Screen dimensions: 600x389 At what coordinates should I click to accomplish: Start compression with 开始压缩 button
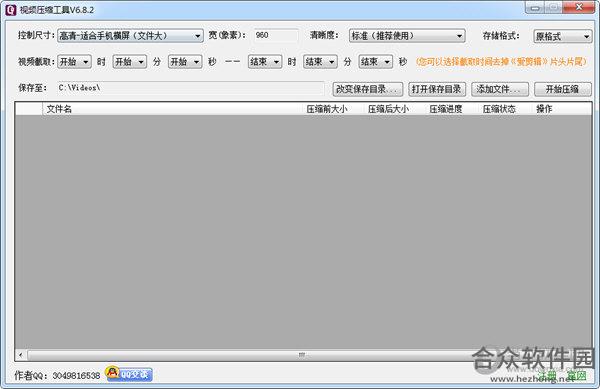tap(562, 89)
